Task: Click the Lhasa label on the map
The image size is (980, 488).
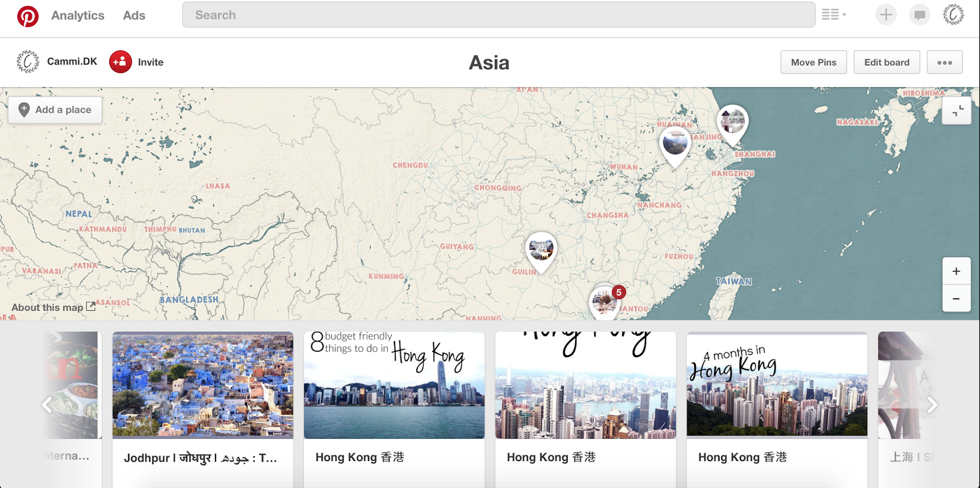Action: (x=218, y=186)
